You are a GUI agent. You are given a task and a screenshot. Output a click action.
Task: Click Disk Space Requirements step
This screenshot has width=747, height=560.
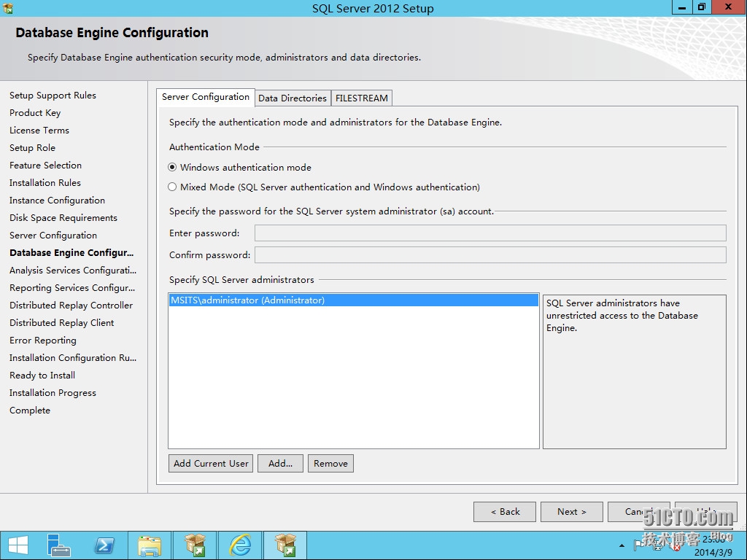point(63,217)
